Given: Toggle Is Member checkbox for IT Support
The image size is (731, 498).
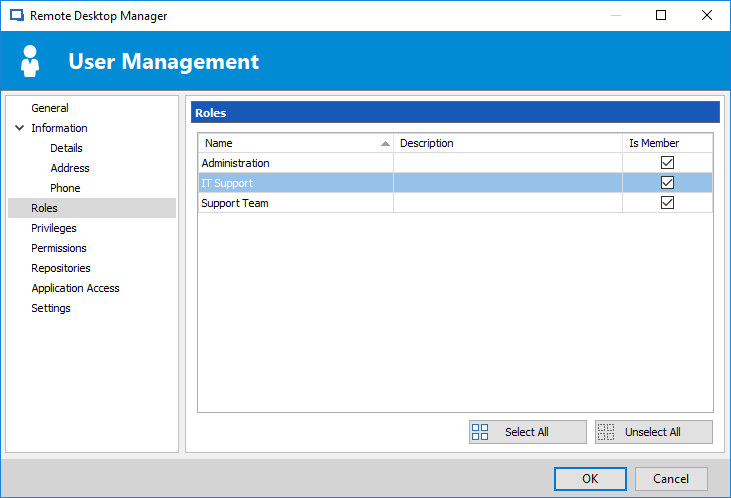Looking at the screenshot, I should click(x=667, y=183).
